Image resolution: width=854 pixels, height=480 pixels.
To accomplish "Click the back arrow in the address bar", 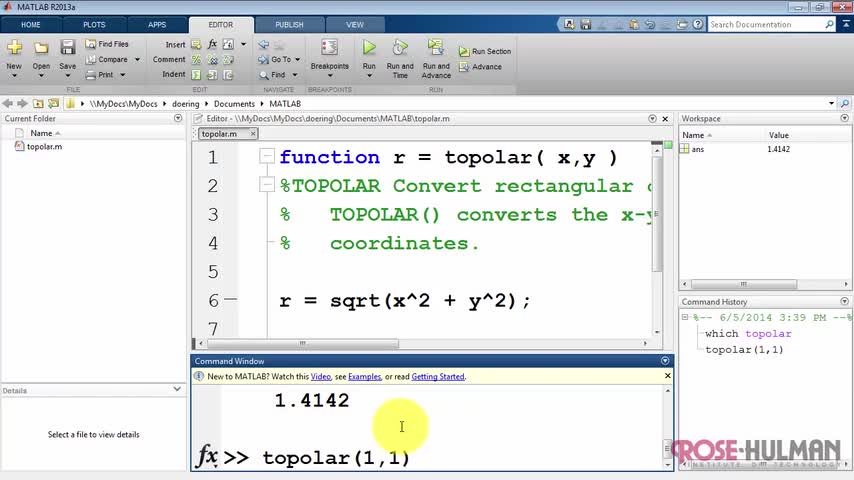I will pos(8,104).
